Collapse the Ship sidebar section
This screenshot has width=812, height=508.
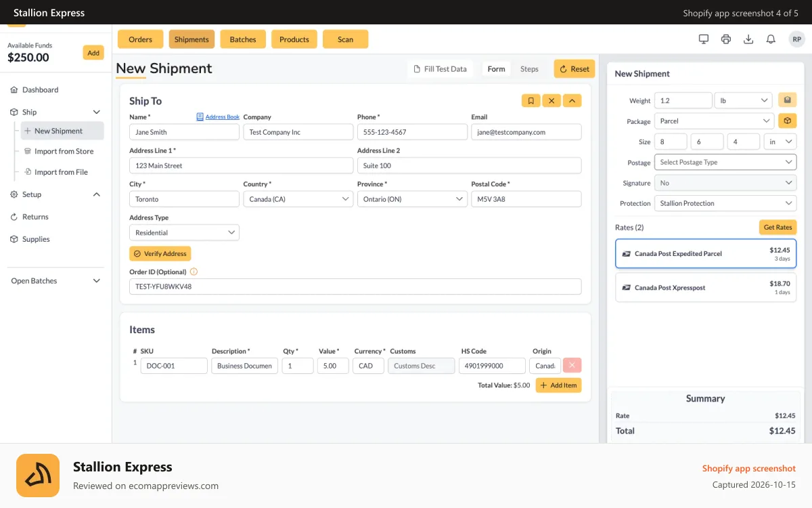tap(97, 112)
